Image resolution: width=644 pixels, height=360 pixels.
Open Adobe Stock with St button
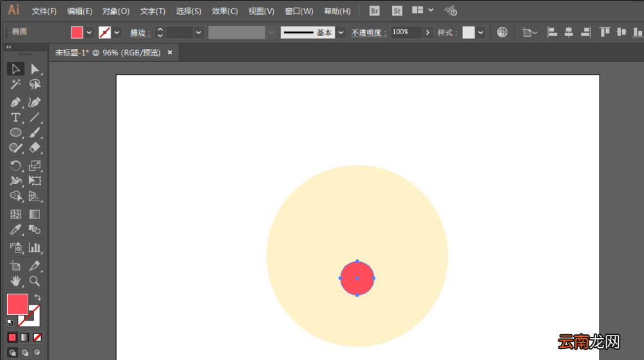coord(397,11)
